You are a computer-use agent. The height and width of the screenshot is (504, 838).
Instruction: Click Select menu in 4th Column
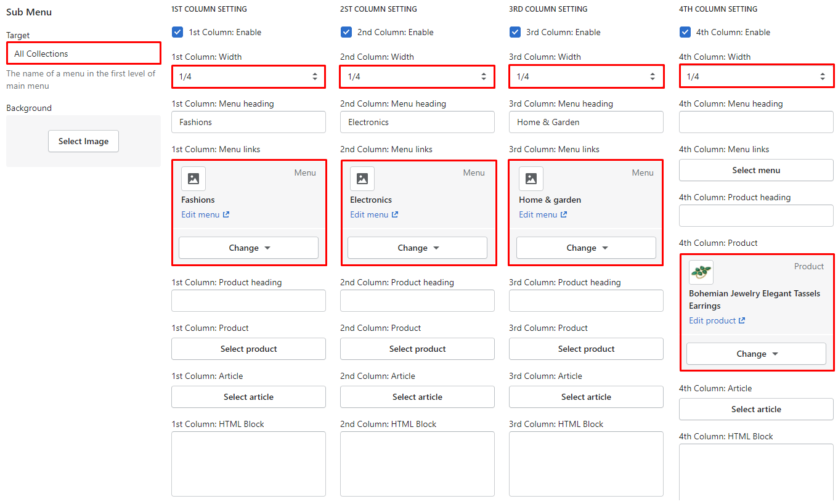click(x=756, y=170)
